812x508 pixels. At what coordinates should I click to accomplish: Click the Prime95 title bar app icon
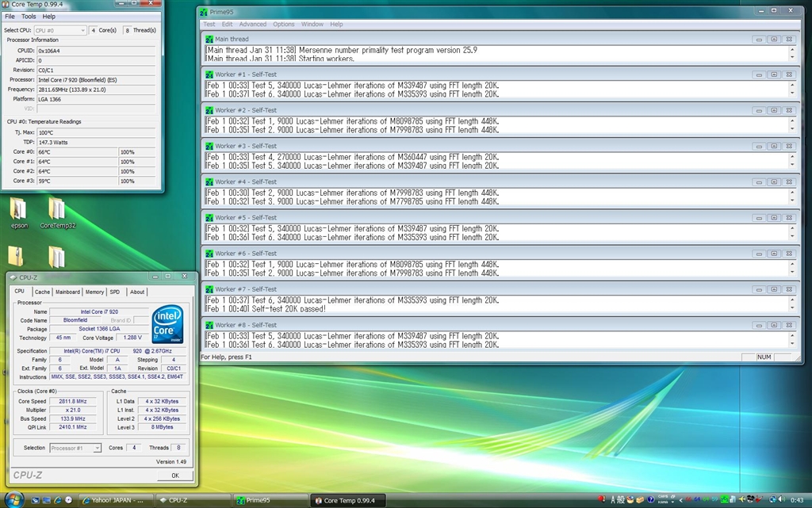[x=205, y=12]
